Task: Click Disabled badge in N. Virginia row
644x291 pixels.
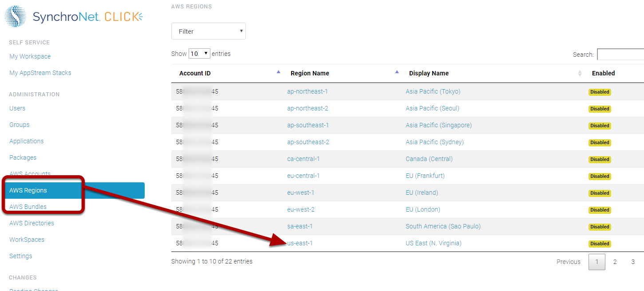Action: [600, 244]
